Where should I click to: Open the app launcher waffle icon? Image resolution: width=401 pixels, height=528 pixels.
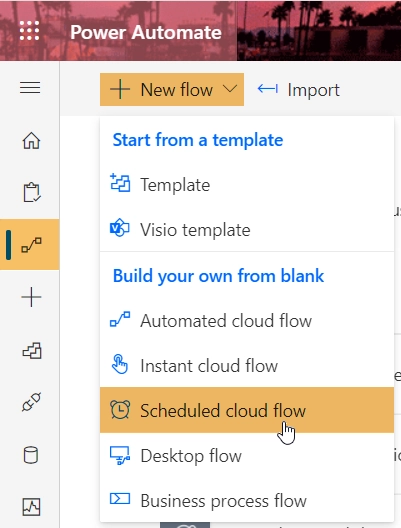(x=29, y=31)
